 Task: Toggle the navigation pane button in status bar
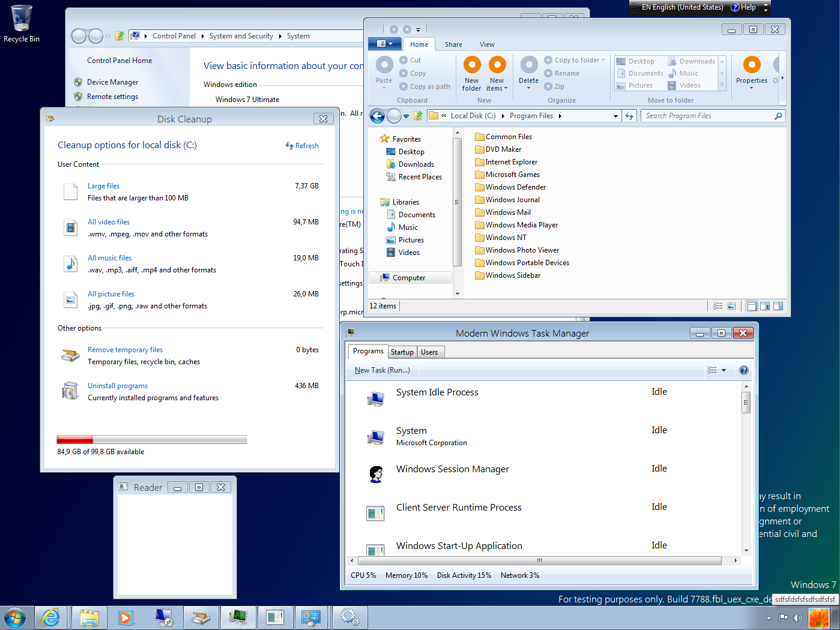(751, 306)
